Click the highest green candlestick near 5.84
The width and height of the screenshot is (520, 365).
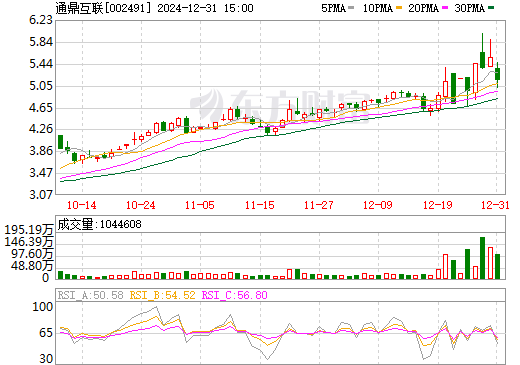(x=482, y=60)
